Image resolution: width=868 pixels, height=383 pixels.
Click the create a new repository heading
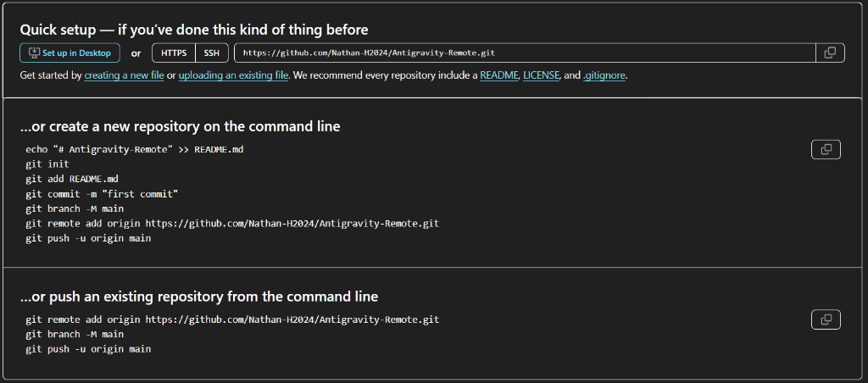pos(180,126)
